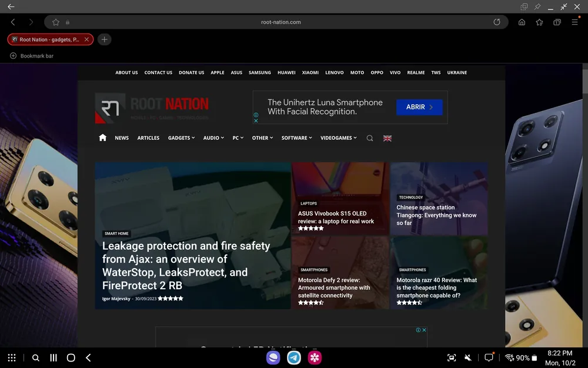588x368 pixels.
Task: Close the lower ad with X icon
Action: click(424, 330)
